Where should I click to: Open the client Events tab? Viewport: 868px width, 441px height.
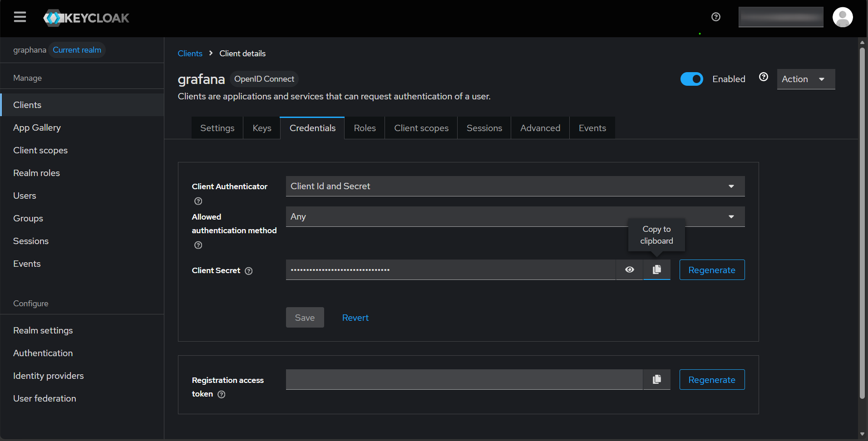pos(592,128)
